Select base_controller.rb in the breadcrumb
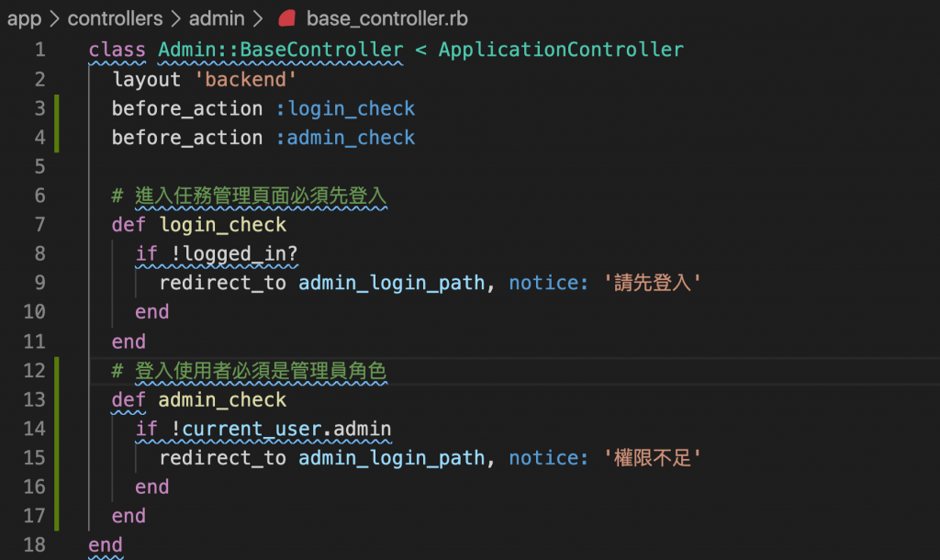940x560 pixels. (x=387, y=18)
